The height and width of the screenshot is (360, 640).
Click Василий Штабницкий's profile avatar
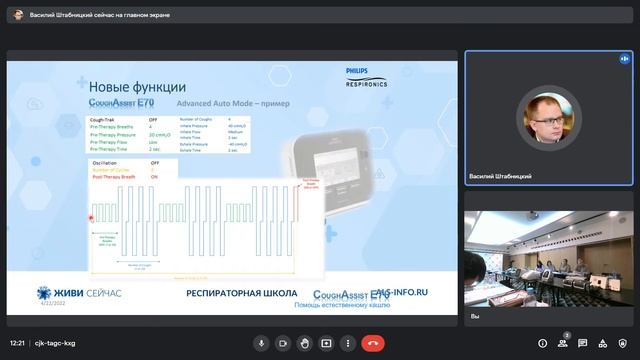click(549, 118)
